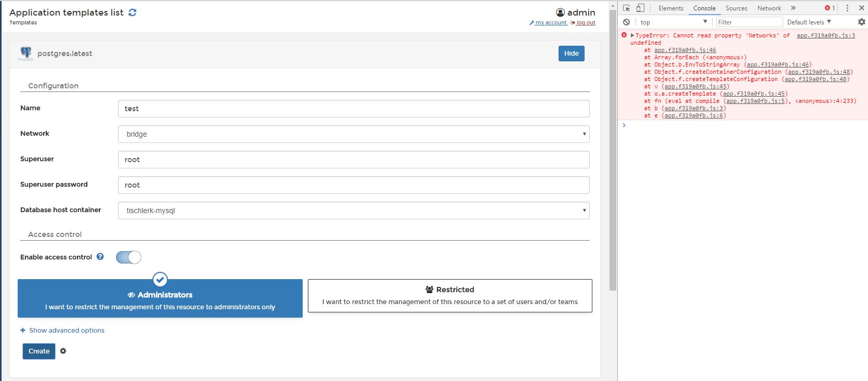Switch to the Elements tab
The height and width of the screenshot is (381, 868).
click(x=671, y=8)
